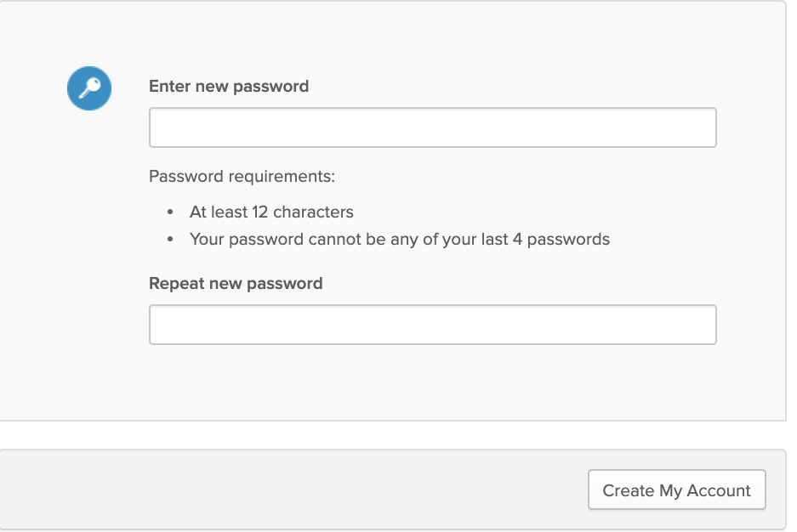Click the last 4 passwords requirement text
This screenshot has height=532, width=797.
pos(400,239)
